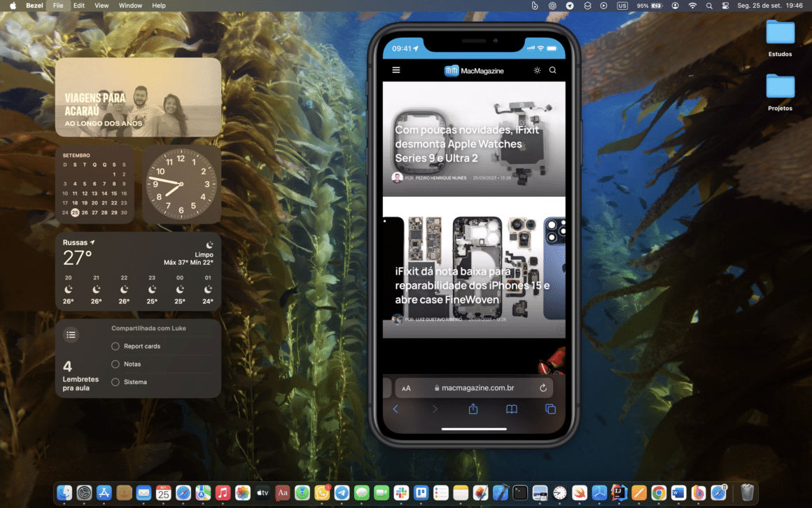
Task: Tap the Share icon in Safari's toolbar
Action: [x=473, y=409]
